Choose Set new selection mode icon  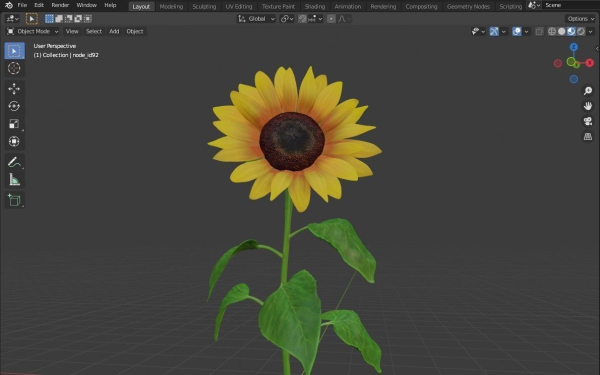49,19
